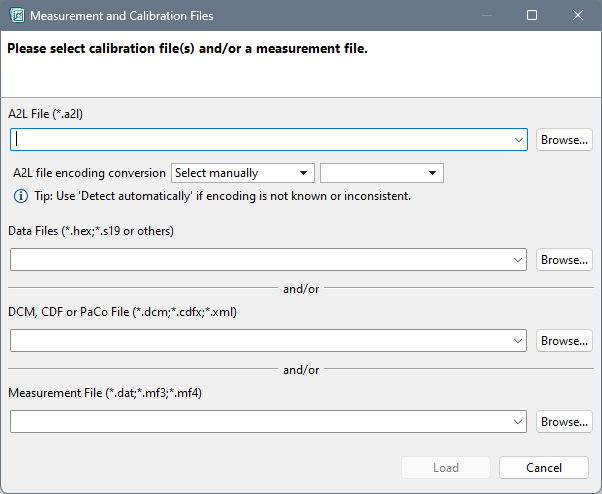Browse for an A2L file

(564, 140)
